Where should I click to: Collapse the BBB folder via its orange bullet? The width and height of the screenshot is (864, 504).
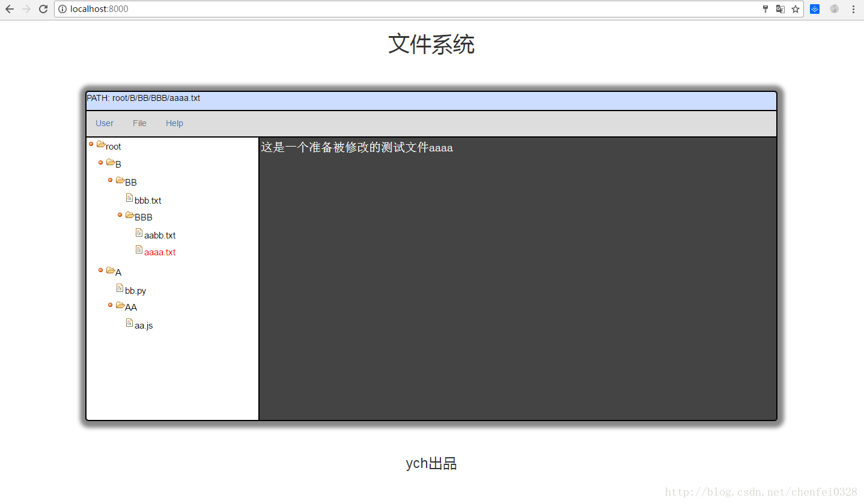coord(120,214)
